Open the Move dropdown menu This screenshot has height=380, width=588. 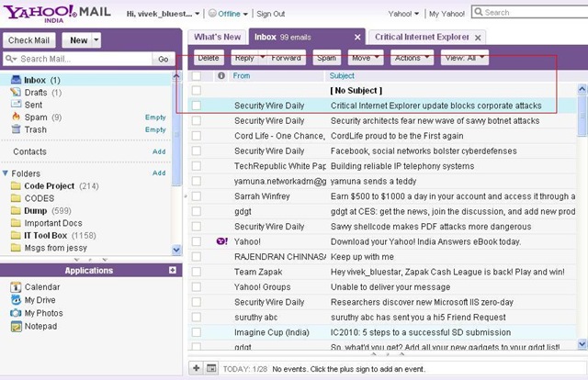point(366,58)
